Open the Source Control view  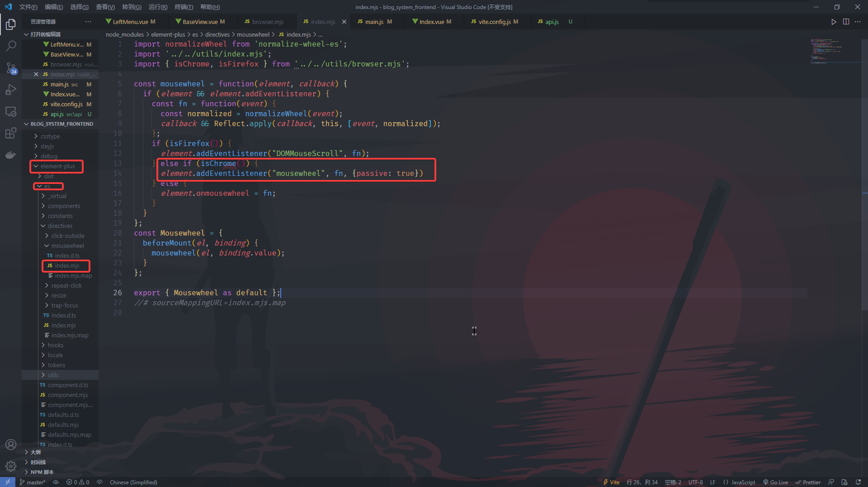11,68
